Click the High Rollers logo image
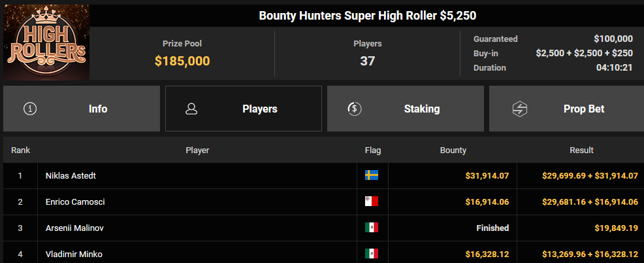This screenshot has width=644, height=263. 46,42
